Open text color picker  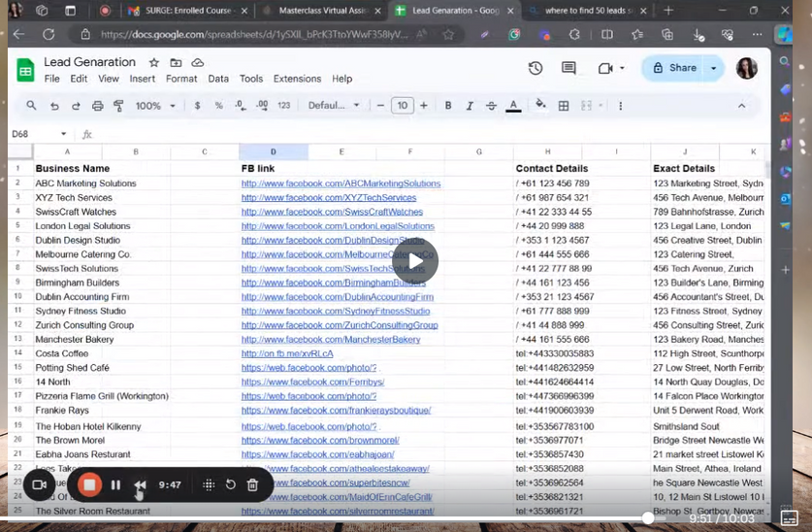point(513,106)
